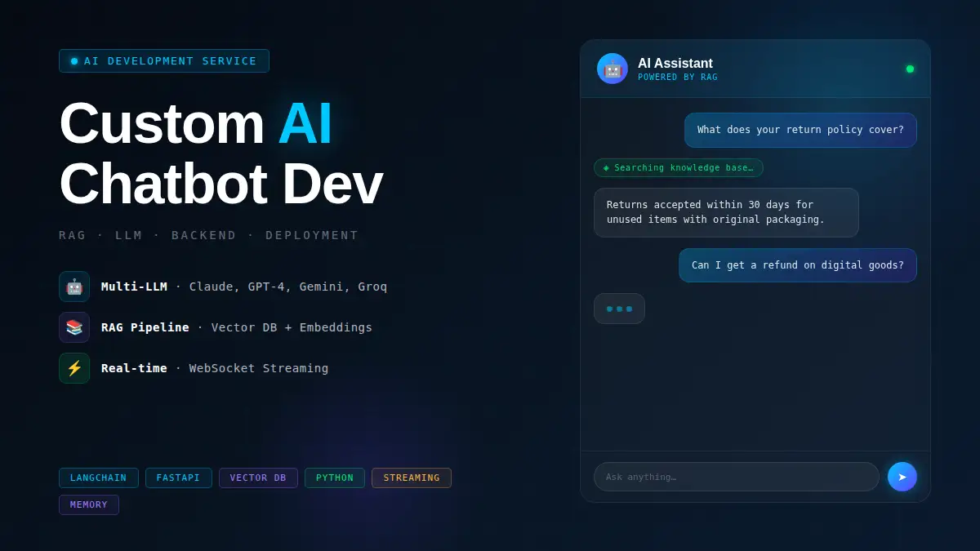Image resolution: width=980 pixels, height=551 pixels.
Task: Select the LANGCHAIN tag
Action: tap(99, 478)
